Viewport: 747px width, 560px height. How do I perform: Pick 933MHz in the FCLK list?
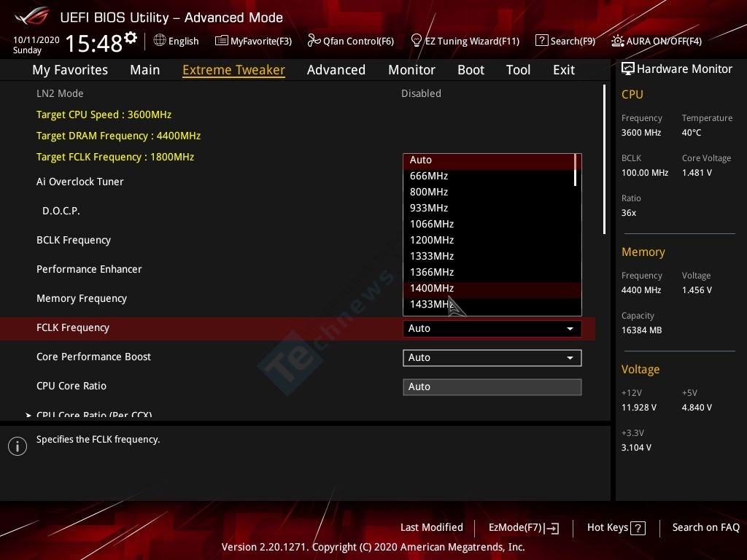[x=489, y=208]
